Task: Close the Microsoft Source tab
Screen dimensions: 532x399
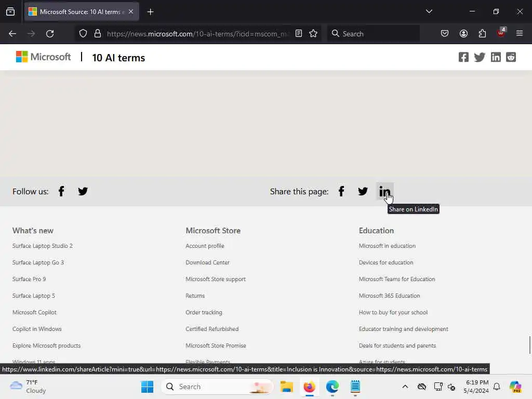Action: pos(131,11)
